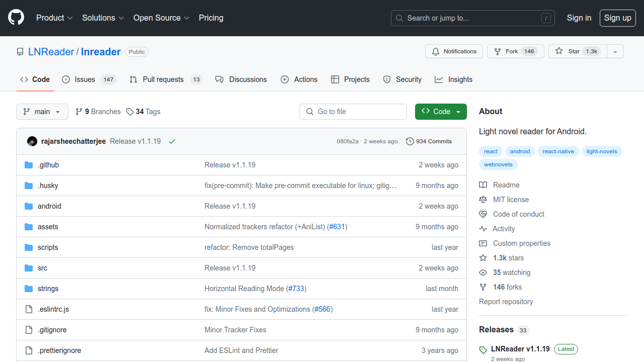Click the android topic tag
The height and width of the screenshot is (362, 644).
tap(520, 151)
